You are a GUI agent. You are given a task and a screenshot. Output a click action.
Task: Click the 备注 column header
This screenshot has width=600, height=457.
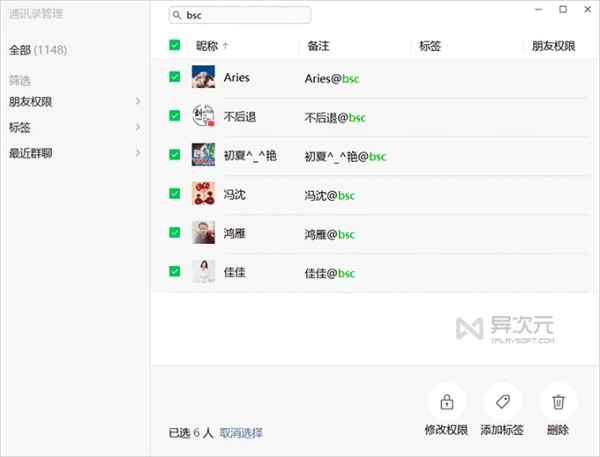point(318,46)
